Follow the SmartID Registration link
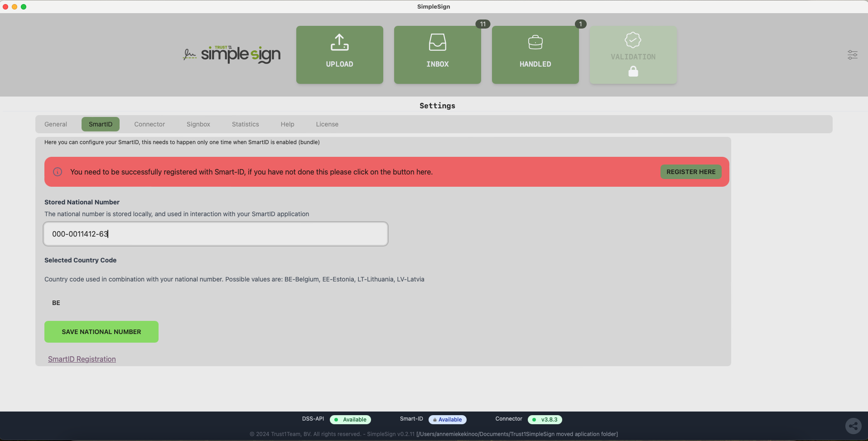 (x=82, y=359)
